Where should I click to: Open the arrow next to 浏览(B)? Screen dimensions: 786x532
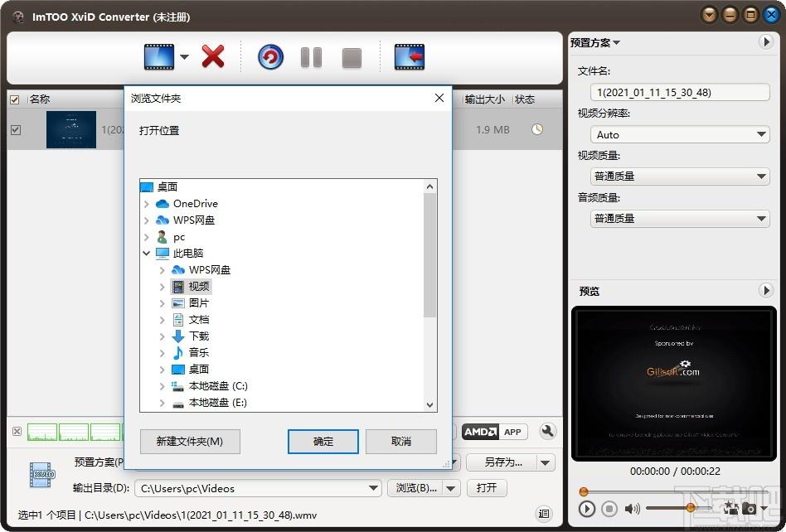452,488
